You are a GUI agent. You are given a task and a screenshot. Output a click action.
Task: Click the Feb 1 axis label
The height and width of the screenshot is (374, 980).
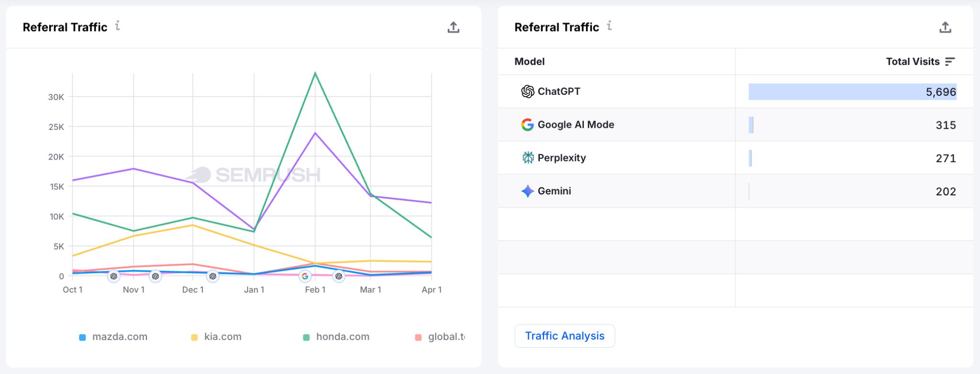315,290
